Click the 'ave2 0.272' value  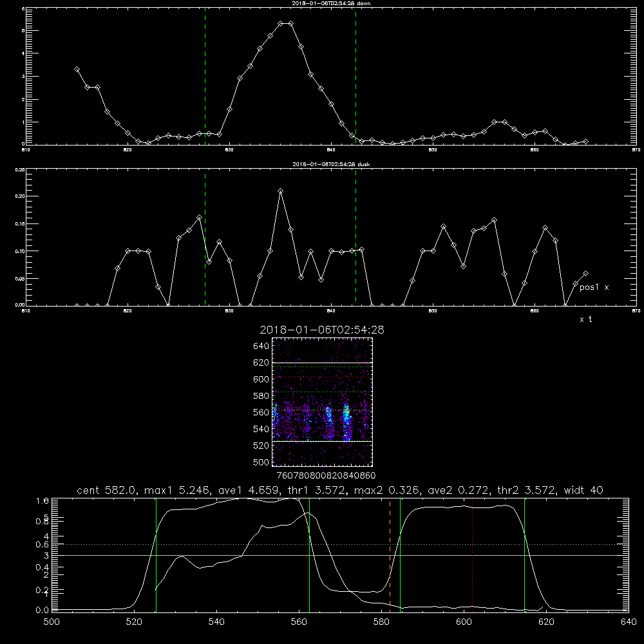[x=460, y=490]
